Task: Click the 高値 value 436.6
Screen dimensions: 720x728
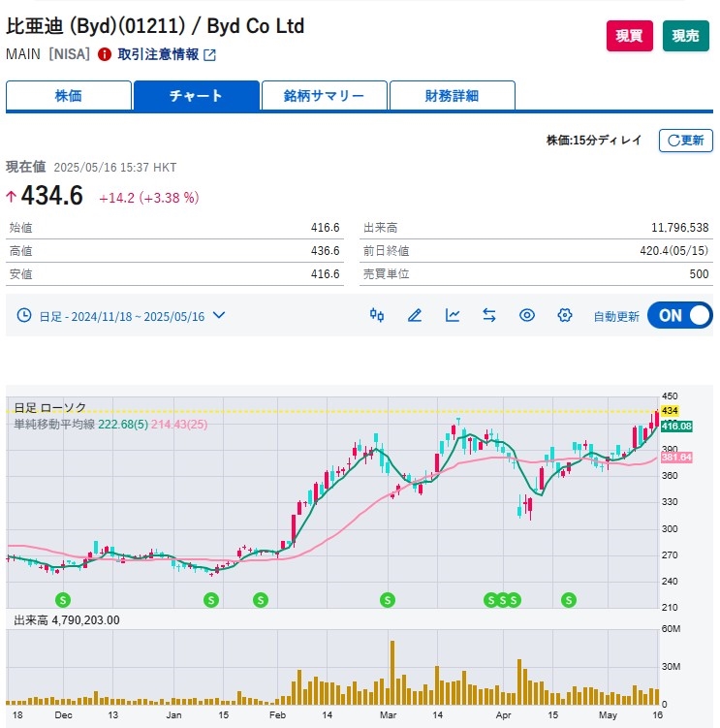Action: click(325, 251)
